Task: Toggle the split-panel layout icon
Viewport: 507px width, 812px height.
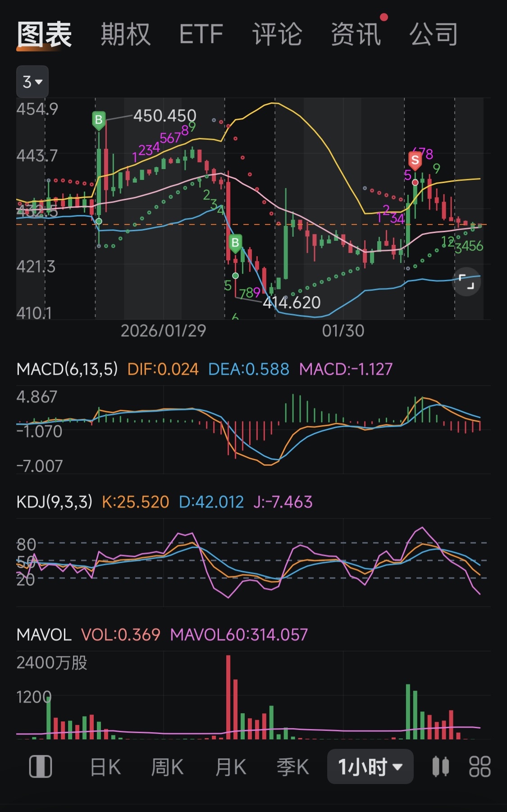Action: 41,766
